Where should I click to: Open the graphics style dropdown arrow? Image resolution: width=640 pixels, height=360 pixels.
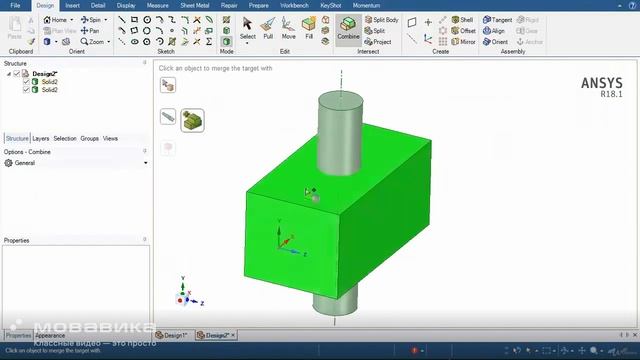point(56,42)
